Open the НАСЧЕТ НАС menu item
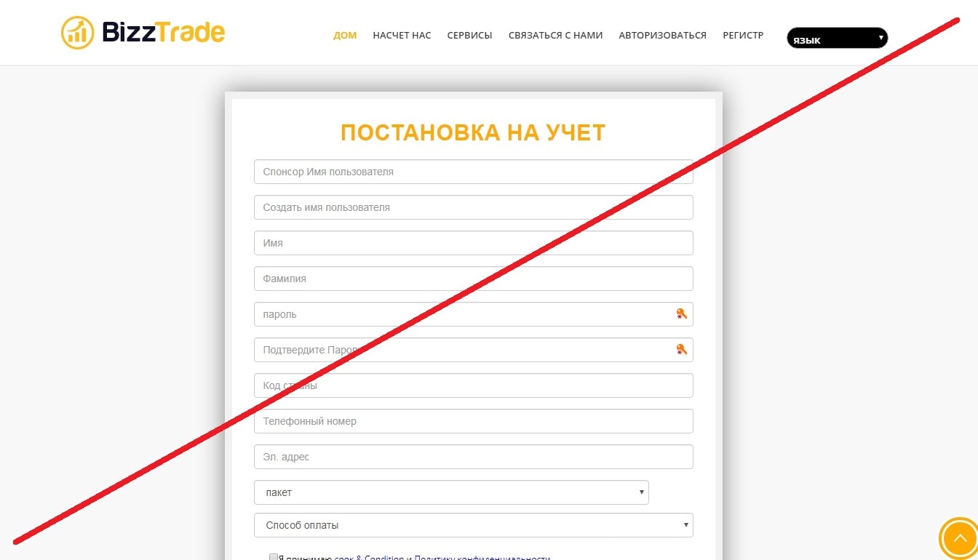The height and width of the screenshot is (560, 978). tap(402, 35)
